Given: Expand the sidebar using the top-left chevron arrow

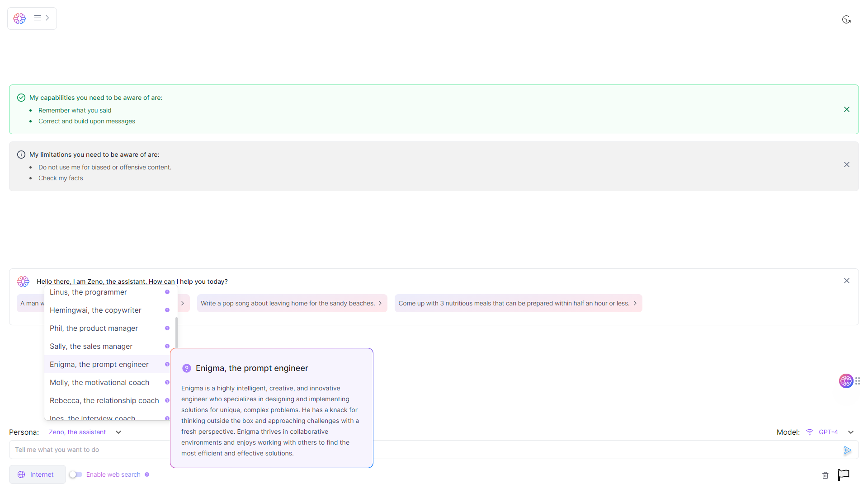Looking at the screenshot, I should pyautogui.click(x=47, y=18).
